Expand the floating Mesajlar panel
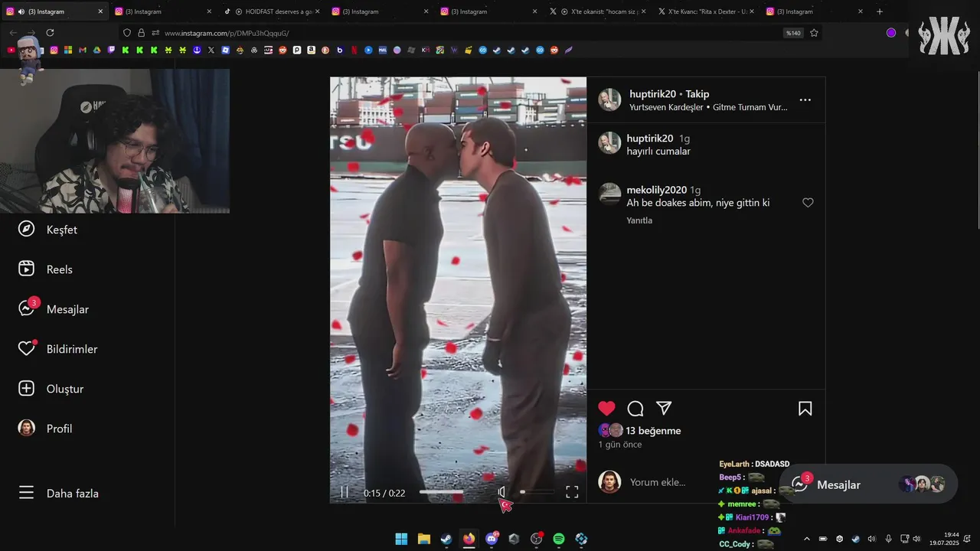 coord(868,484)
